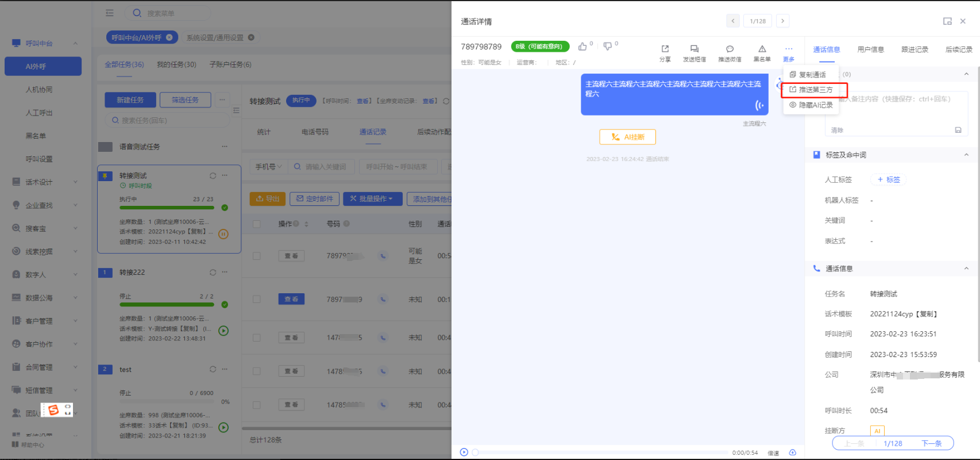Switch to the 用户信息 tab
Viewport: 980px width, 460px height.
(870, 49)
